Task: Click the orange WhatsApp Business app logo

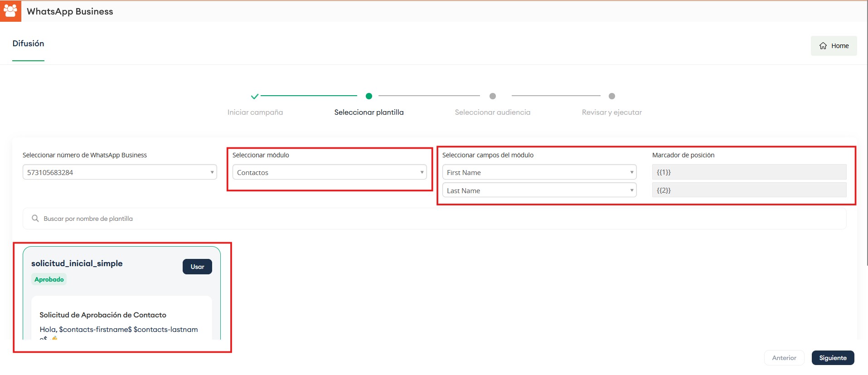Action: click(10, 11)
